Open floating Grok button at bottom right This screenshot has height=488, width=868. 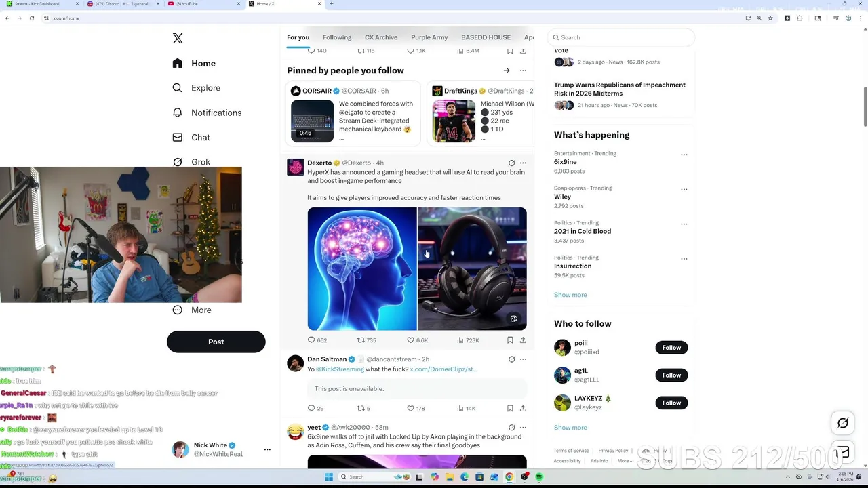(842, 424)
